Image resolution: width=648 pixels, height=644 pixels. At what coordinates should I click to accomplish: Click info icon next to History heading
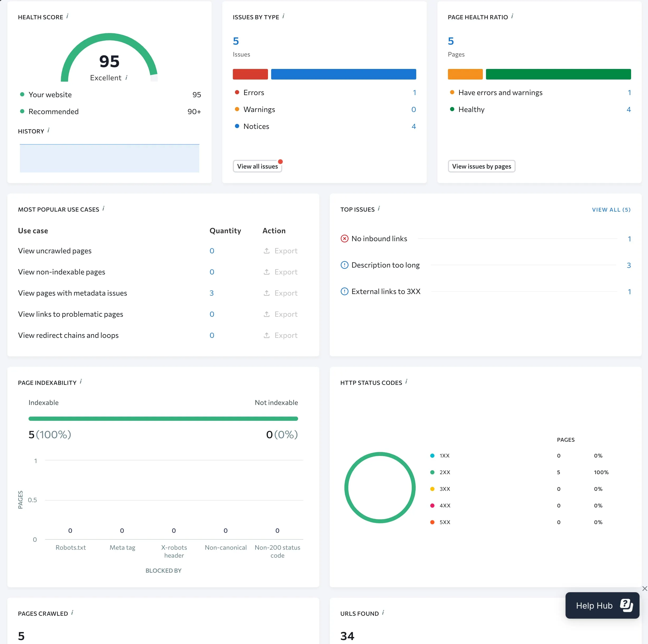(x=48, y=130)
